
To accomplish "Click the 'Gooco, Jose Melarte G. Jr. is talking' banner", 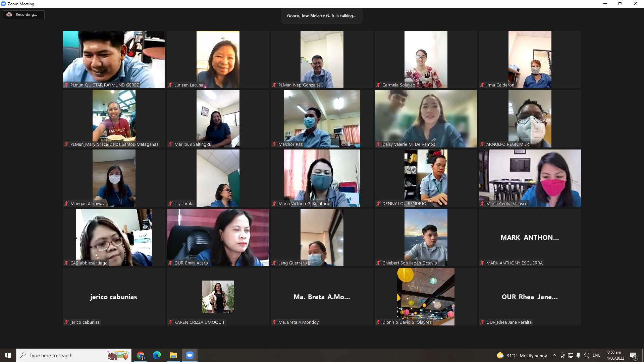I will [x=322, y=16].
